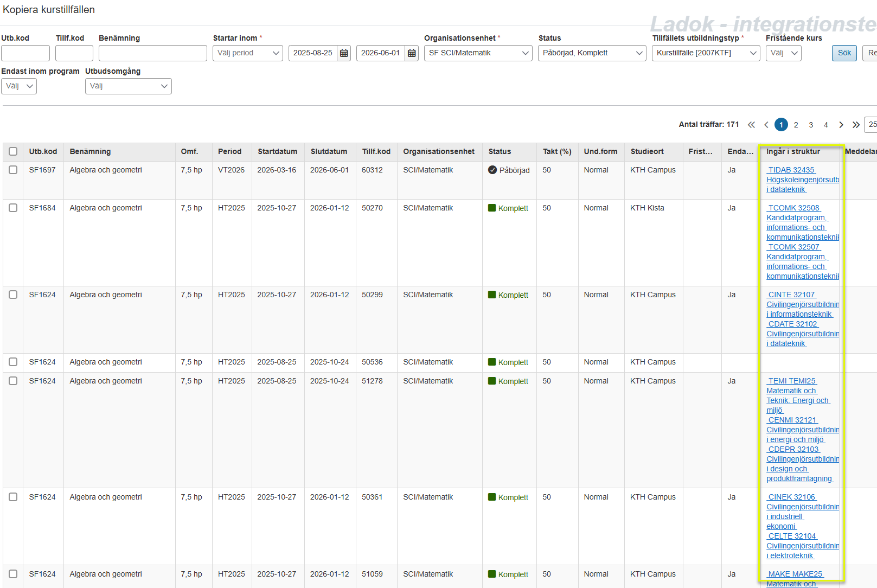Open calendar picker for end date 2026-06-01

coord(412,53)
